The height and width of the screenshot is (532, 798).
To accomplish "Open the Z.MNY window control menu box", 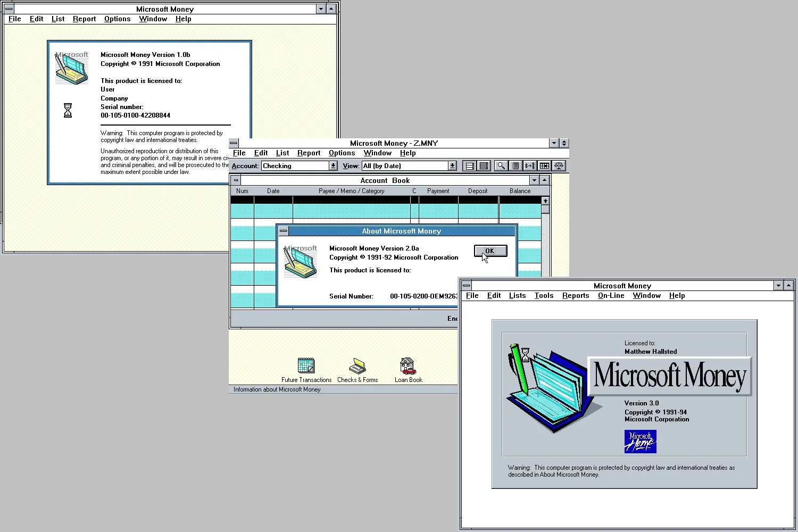I will pos(234,143).
